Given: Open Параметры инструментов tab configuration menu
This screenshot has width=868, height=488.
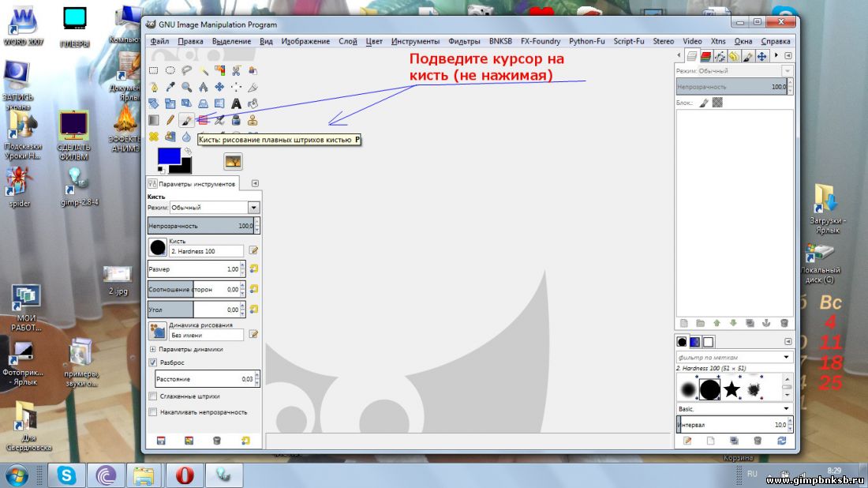Looking at the screenshot, I should click(x=255, y=183).
